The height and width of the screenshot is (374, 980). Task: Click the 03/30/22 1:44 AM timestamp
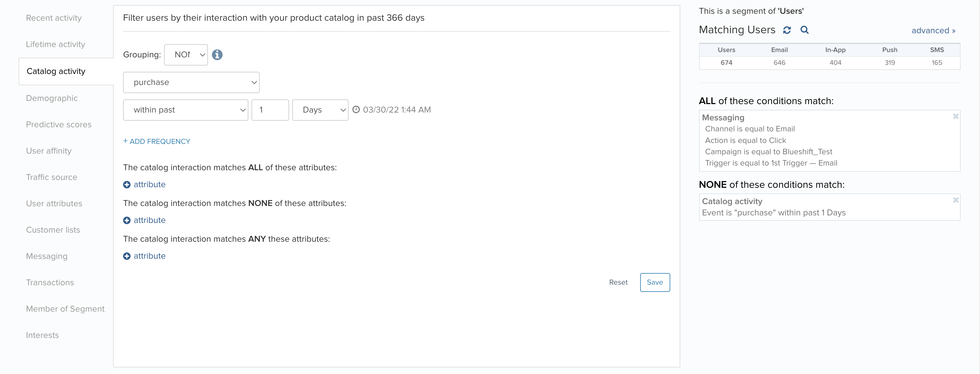click(x=397, y=110)
